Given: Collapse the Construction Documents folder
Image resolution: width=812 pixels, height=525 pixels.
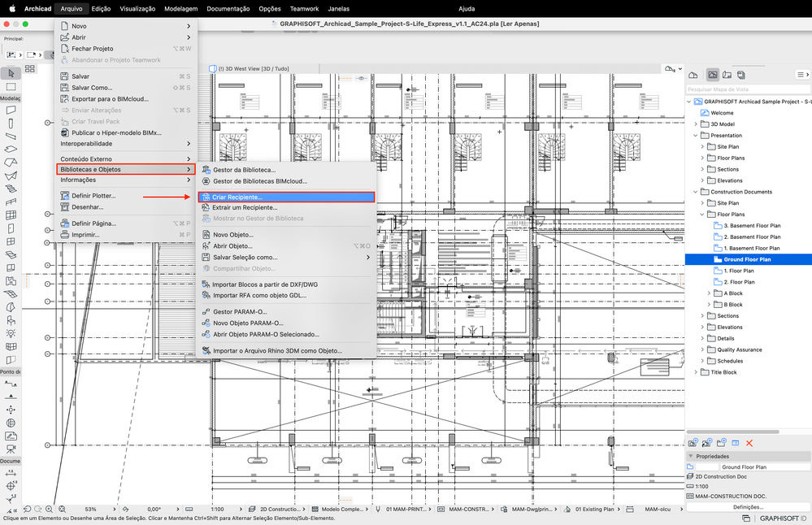Looking at the screenshot, I should click(696, 192).
